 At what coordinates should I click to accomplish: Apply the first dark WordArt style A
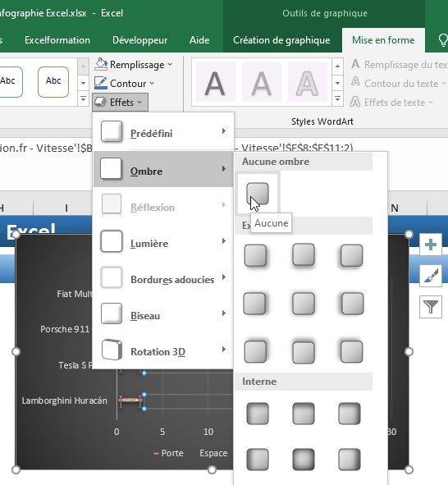click(215, 82)
